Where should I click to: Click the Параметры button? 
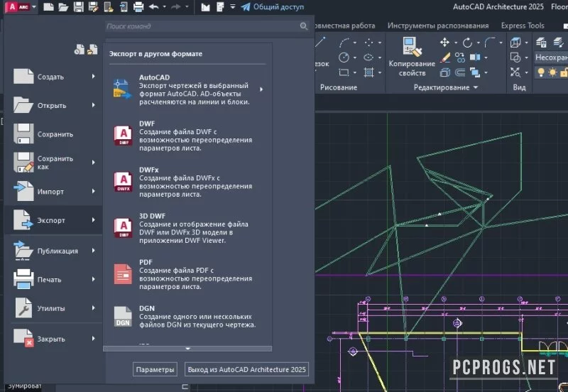(x=155, y=369)
